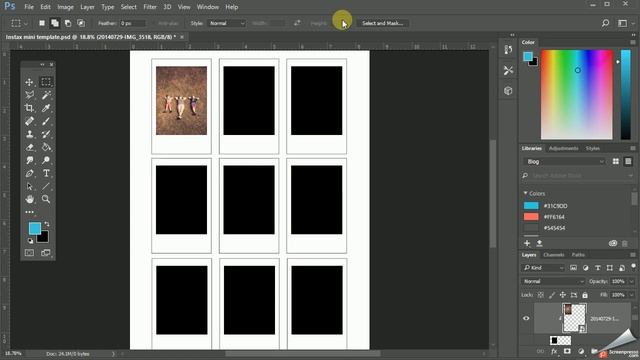Select the Magic Wand tool
The width and height of the screenshot is (640, 360).
point(46,95)
